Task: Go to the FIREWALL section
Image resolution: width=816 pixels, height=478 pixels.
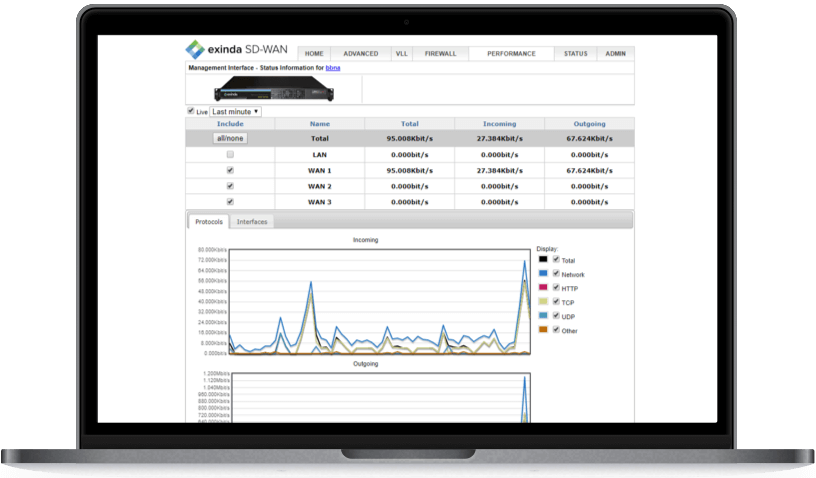Action: [440, 54]
